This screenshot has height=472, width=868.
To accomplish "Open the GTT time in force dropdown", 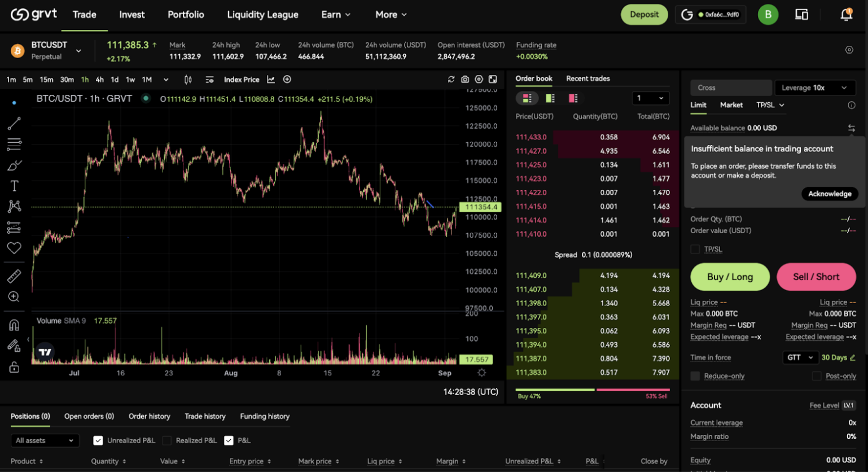I will pos(800,357).
